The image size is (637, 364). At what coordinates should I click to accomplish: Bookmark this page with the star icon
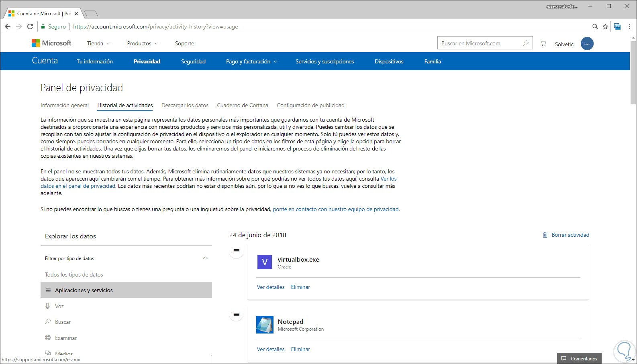605,26
